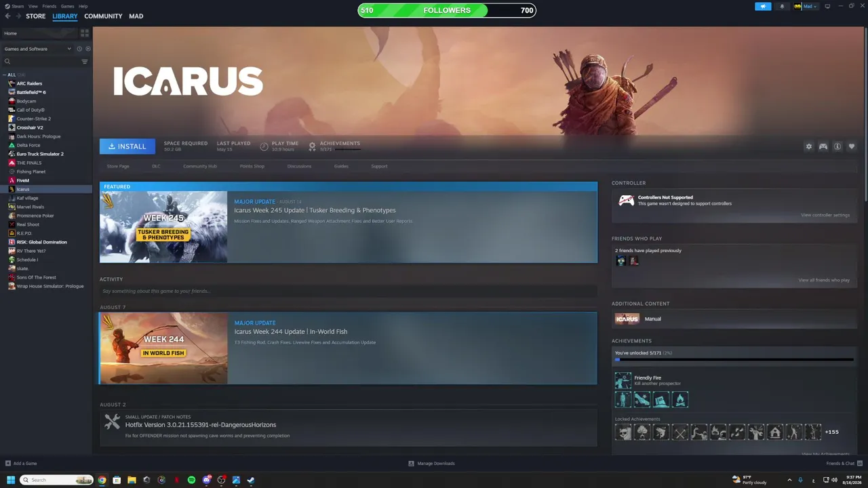Screen dimensions: 868x488
Task: Click the library page scrollbar
Action: click(x=865, y=115)
